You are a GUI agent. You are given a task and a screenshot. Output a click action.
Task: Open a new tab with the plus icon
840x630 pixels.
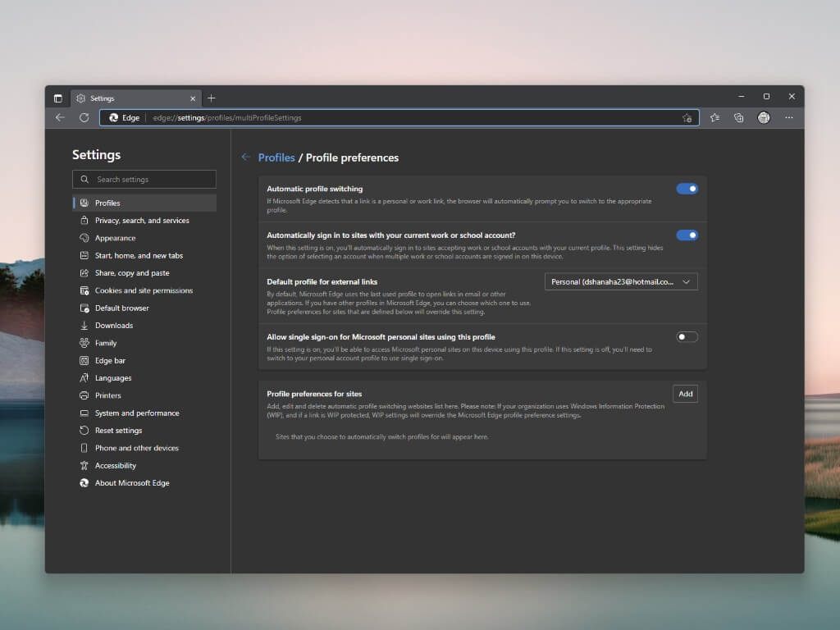click(x=211, y=98)
